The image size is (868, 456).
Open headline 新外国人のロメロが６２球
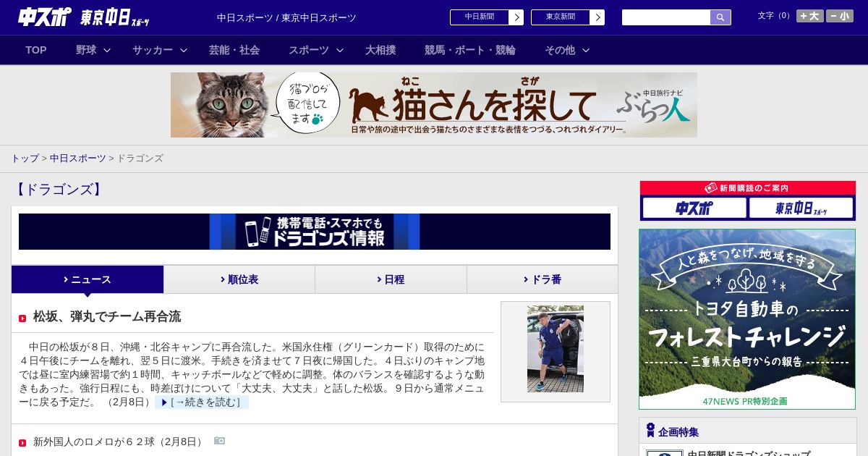[x=120, y=442]
